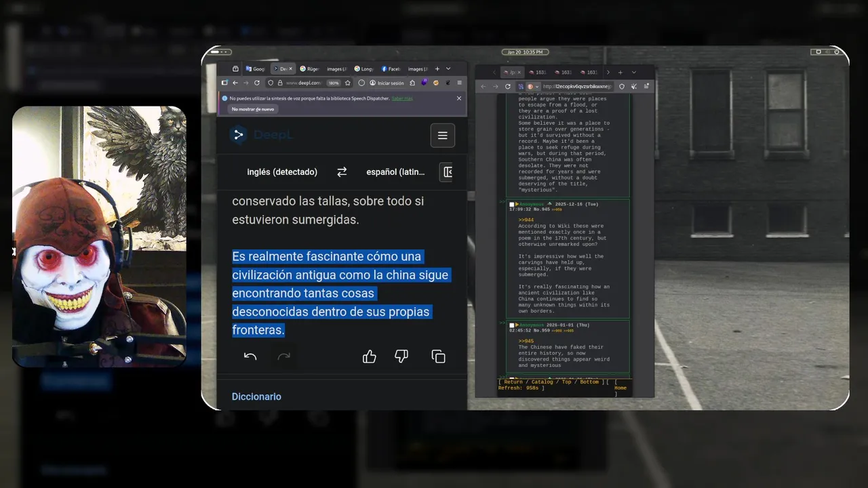Open the 'Diccionario' section heading
The height and width of the screenshot is (488, 868).
(x=256, y=396)
